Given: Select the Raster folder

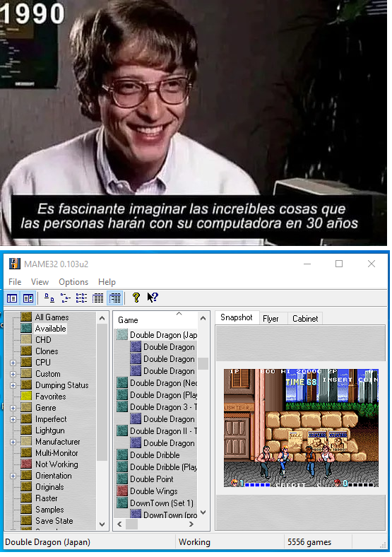Looking at the screenshot, I should (47, 498).
